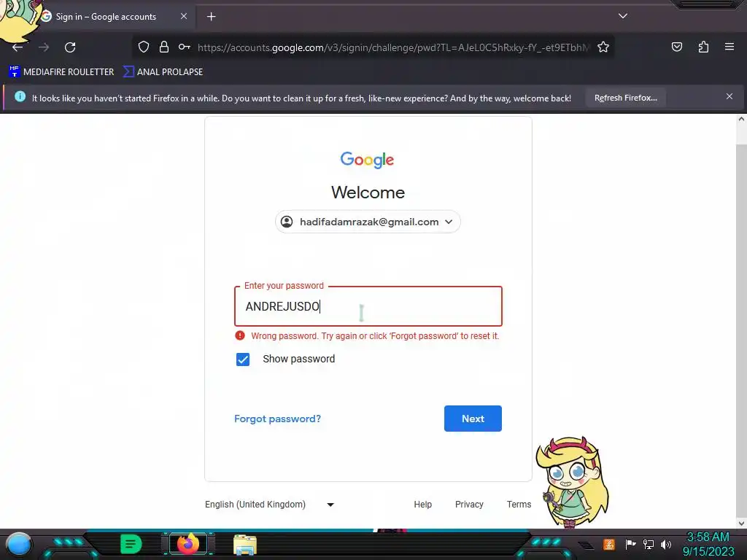Open a new tab with plus button
Viewport: 747px width, 560px height.
[x=211, y=17]
